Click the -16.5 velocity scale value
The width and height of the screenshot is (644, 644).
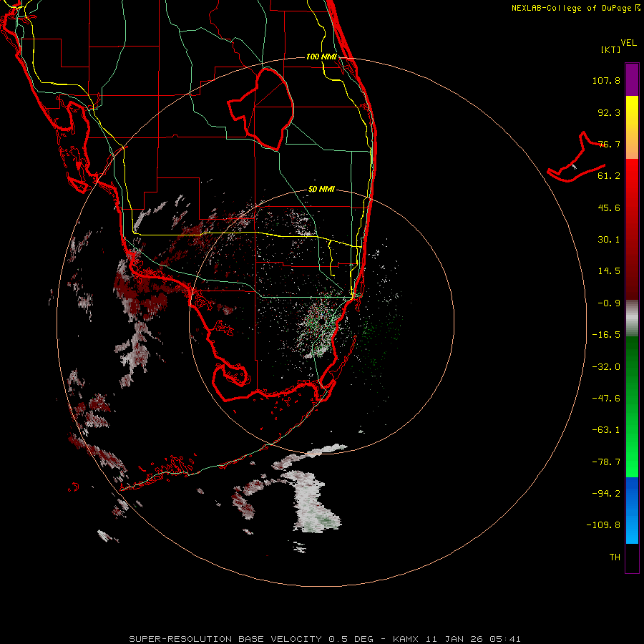click(x=606, y=335)
